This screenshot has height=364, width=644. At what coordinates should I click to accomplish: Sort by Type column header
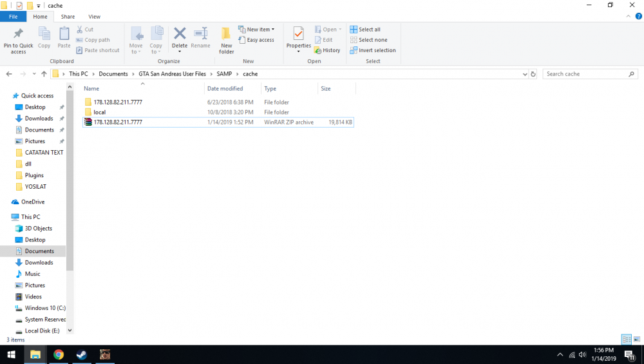point(289,88)
